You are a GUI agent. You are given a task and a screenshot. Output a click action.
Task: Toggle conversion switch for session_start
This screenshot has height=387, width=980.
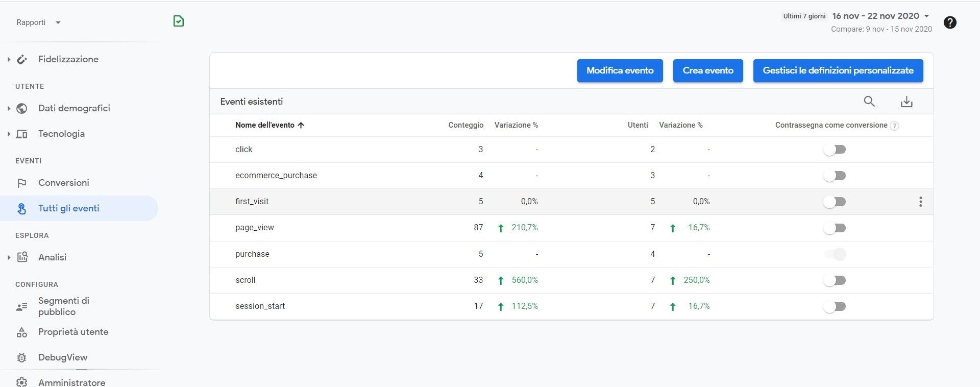point(835,306)
